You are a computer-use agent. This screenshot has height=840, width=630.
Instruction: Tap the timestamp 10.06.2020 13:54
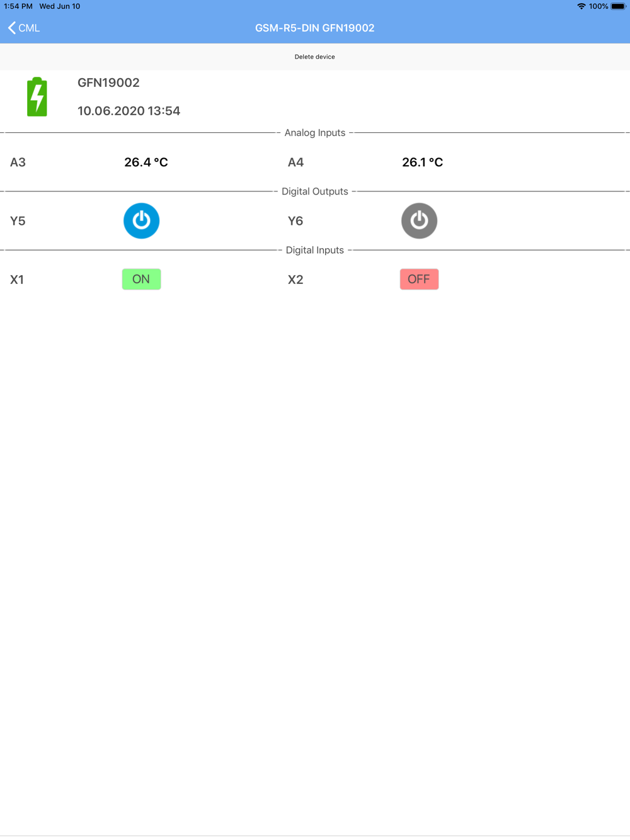coord(129,111)
